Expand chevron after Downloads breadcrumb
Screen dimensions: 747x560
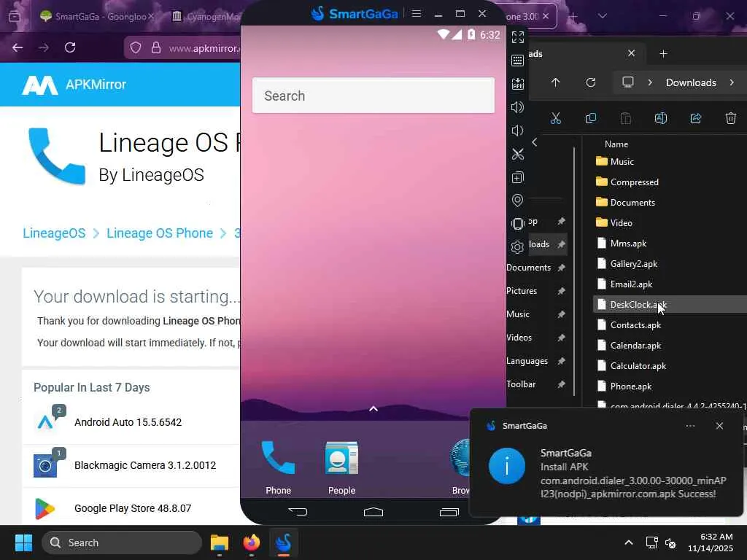[732, 82]
